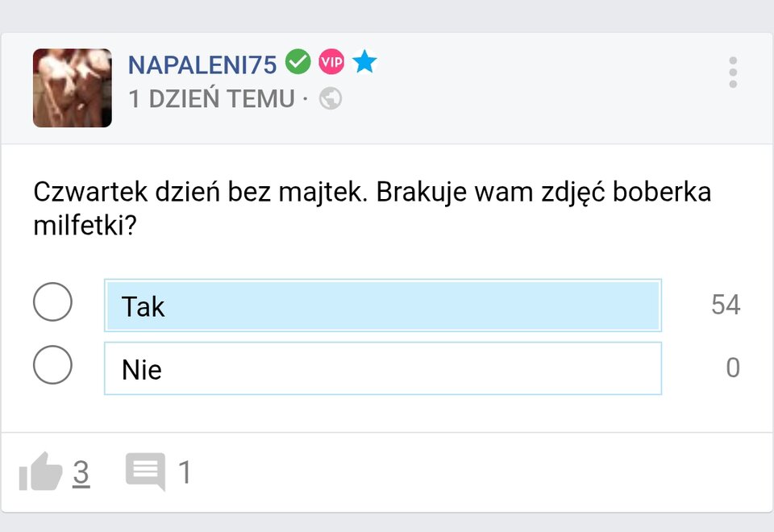
Task: Click the comment count number 1
Action: pos(185,472)
